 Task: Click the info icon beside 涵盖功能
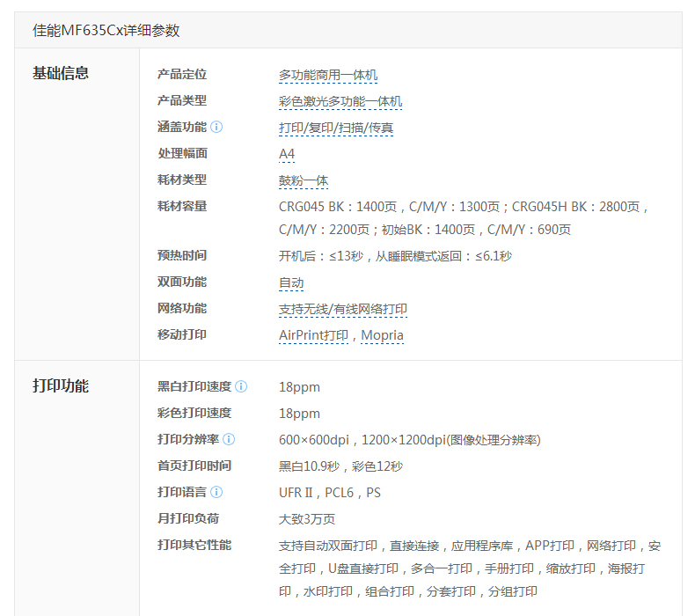click(217, 127)
